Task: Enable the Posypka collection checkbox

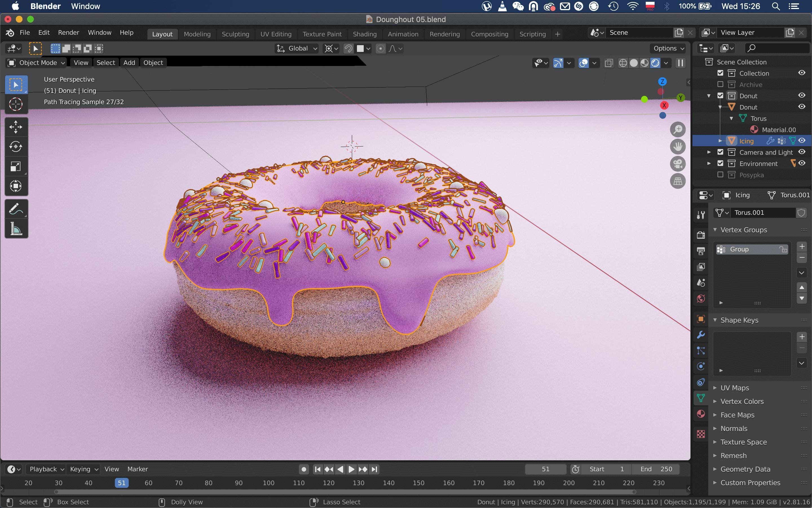Action: 720,175
